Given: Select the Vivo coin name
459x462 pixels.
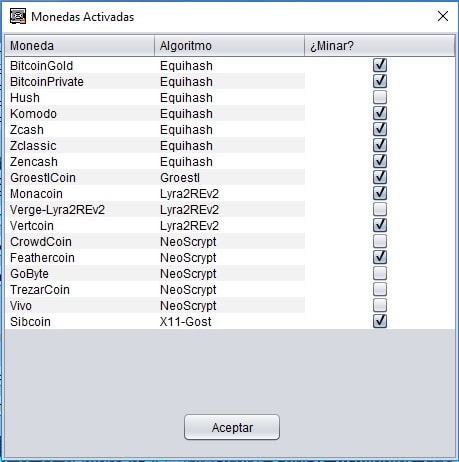Looking at the screenshot, I should [21, 306].
